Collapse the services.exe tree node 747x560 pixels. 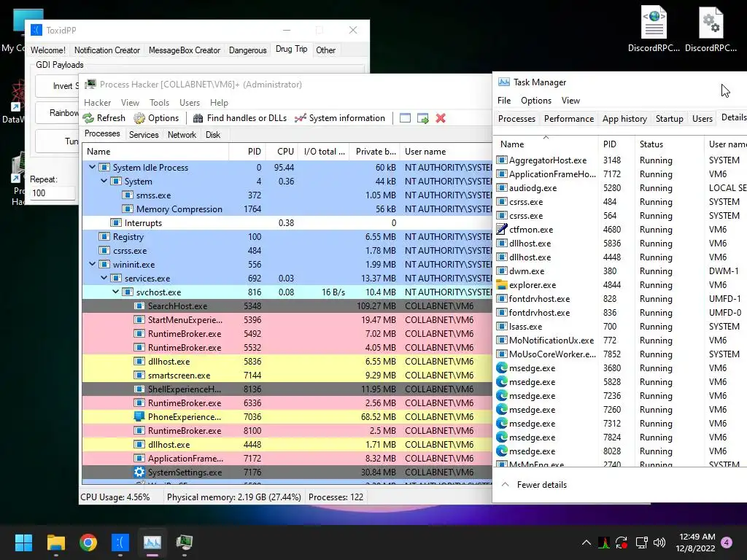pos(104,278)
